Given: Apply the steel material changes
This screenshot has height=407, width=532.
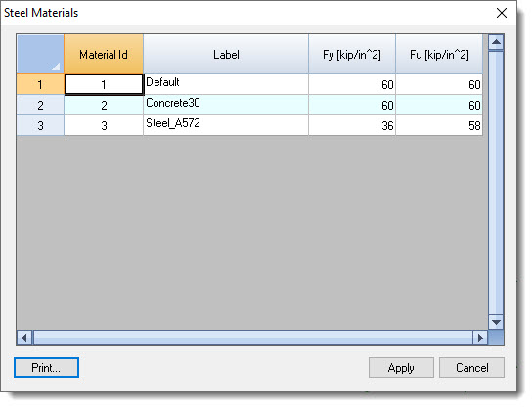Looking at the screenshot, I should pos(401,367).
